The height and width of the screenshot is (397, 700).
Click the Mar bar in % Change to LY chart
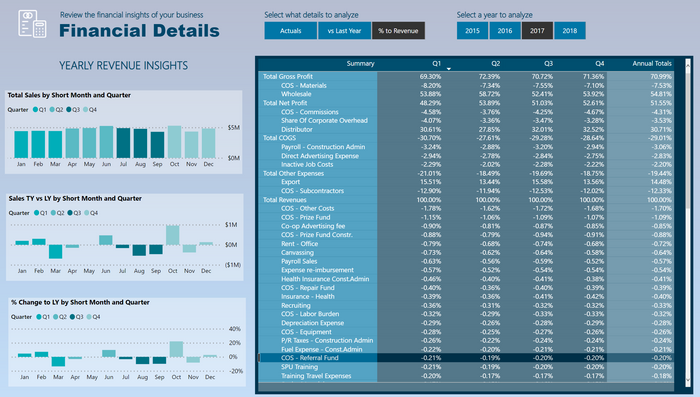[x=58, y=361]
